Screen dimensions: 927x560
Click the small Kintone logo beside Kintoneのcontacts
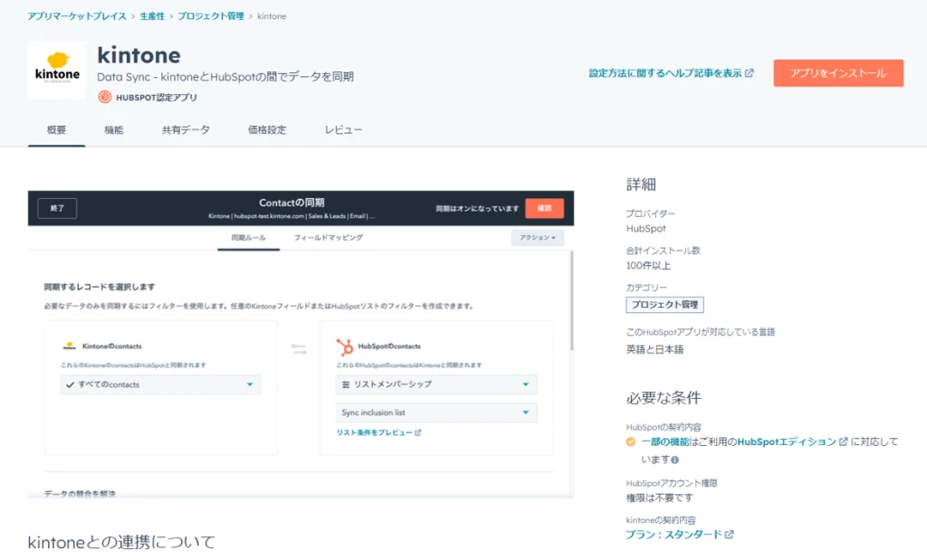pyautogui.click(x=69, y=346)
